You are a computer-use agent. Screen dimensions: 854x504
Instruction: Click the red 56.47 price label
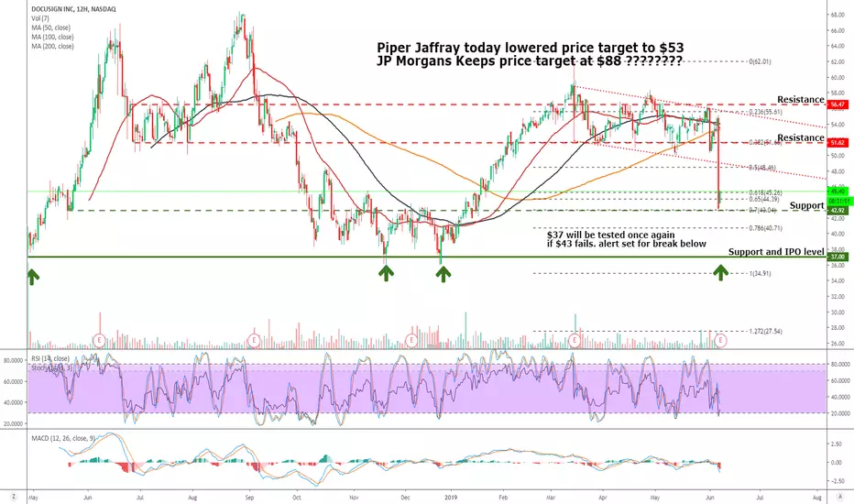(838, 104)
